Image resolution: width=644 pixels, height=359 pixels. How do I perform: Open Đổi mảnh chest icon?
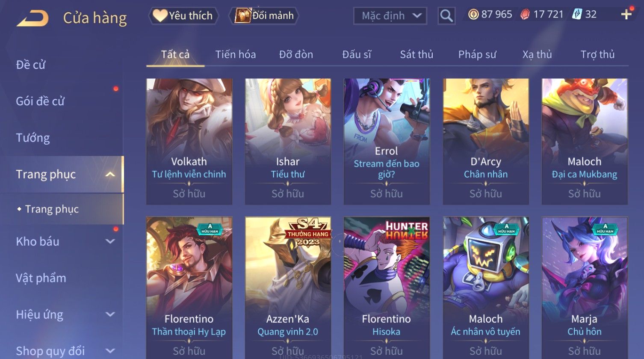[x=264, y=16]
